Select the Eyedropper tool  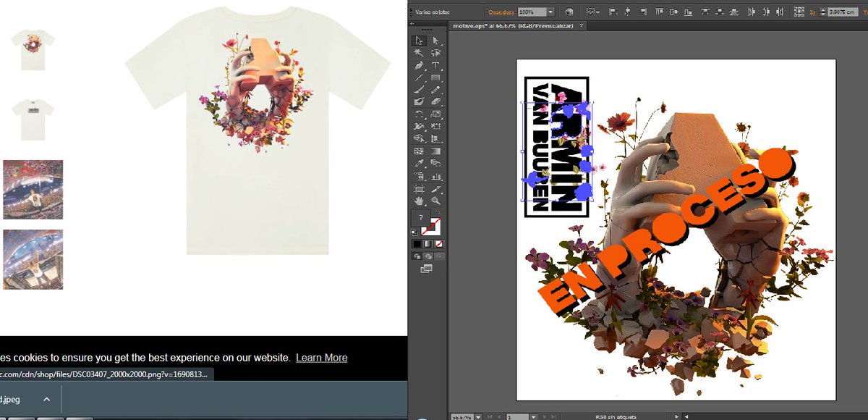pos(420,163)
